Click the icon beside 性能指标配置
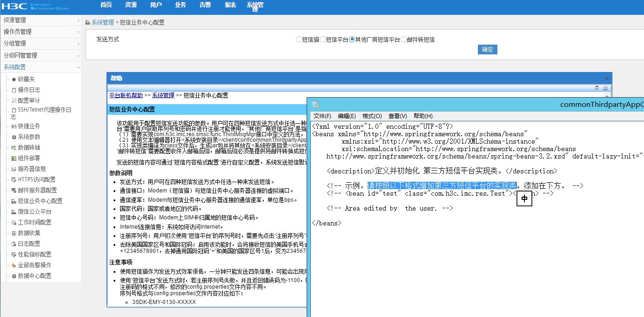Viewport: 644px width, 317px height. tap(14, 255)
